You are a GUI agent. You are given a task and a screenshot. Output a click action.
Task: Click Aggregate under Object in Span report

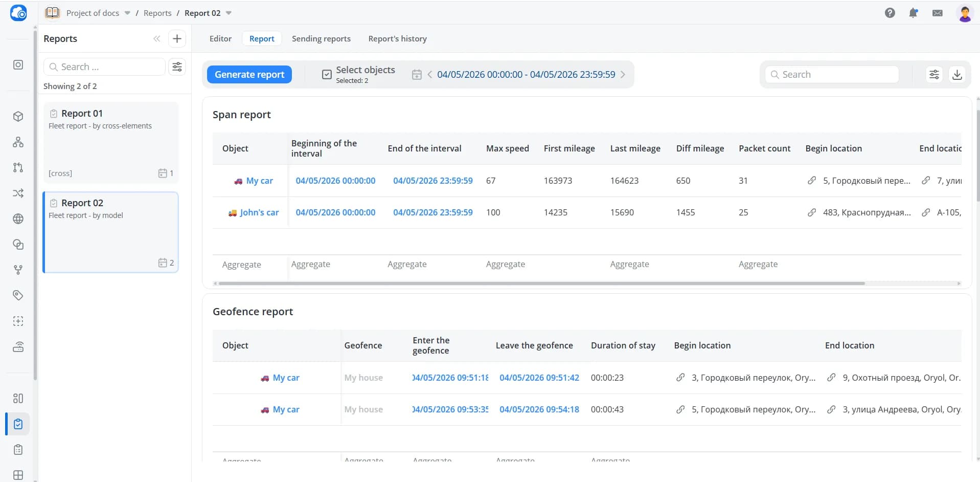pyautogui.click(x=241, y=265)
